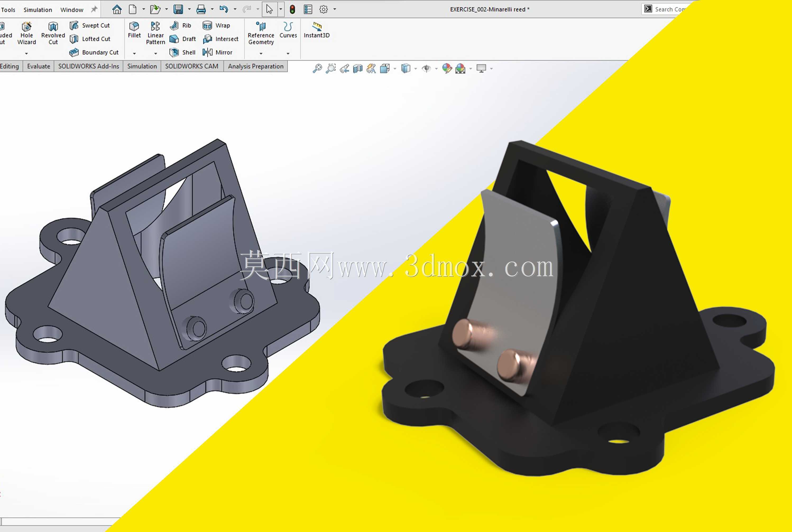Undo the last action
The height and width of the screenshot is (532, 792).
coord(224,10)
